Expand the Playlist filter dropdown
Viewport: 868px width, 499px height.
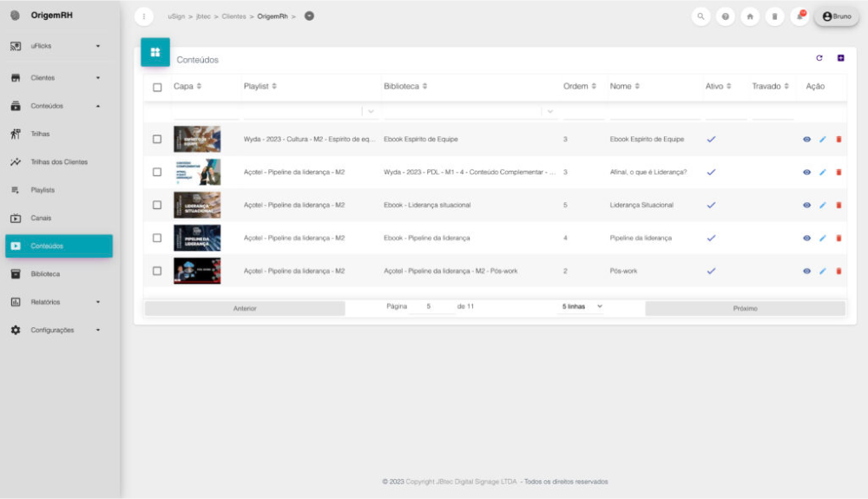(x=371, y=111)
